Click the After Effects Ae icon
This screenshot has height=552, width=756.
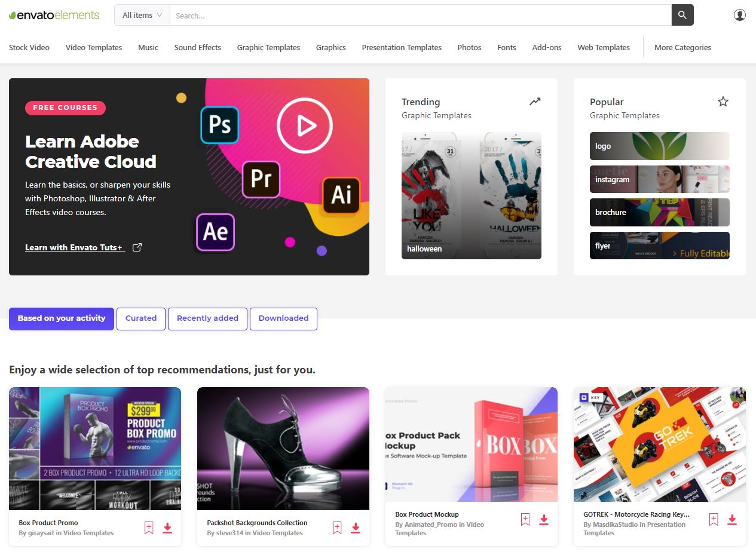[215, 232]
